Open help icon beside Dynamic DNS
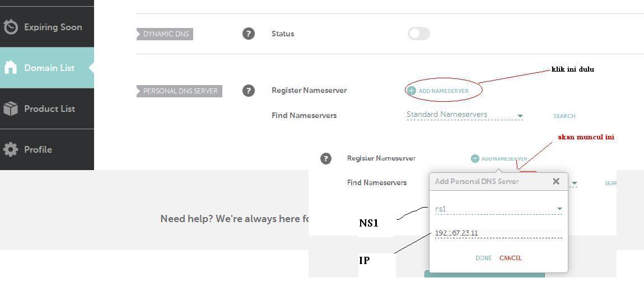The image size is (644, 287). [x=249, y=34]
